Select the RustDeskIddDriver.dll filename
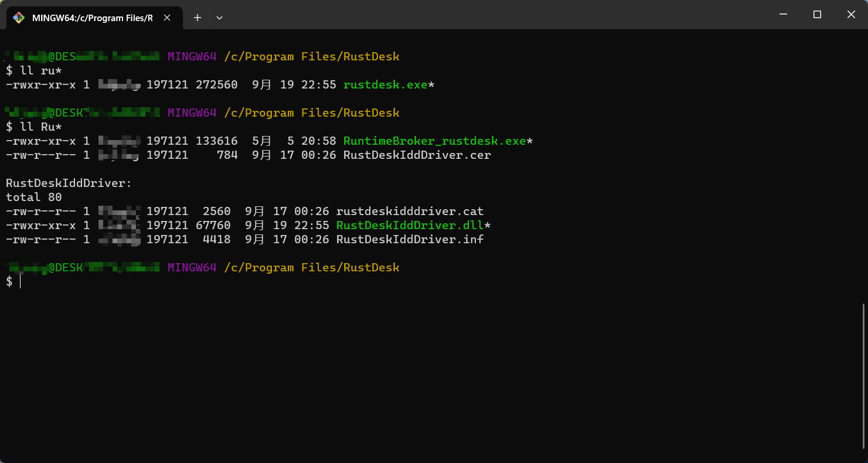This screenshot has height=463, width=868. (410, 225)
